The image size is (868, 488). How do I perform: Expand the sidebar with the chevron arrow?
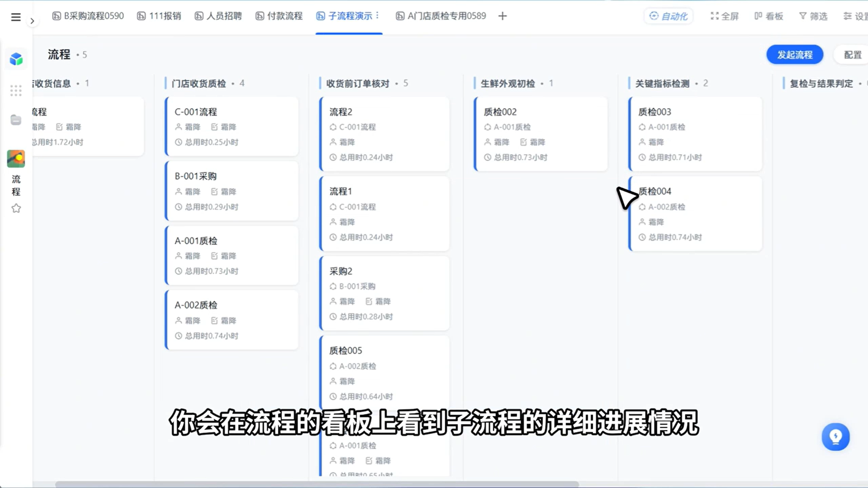32,21
